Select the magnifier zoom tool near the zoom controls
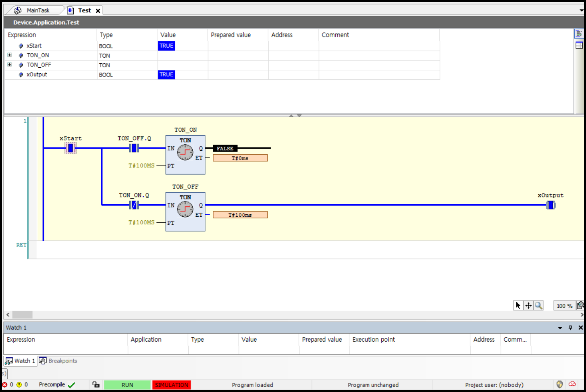This screenshot has height=392, width=586. click(539, 305)
